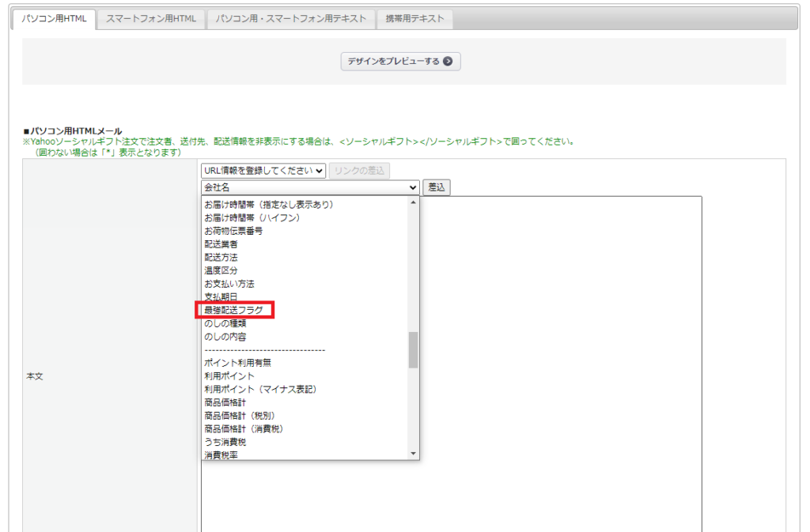
Task: Choose 商品価格計（消費税） option
Action: tap(305, 428)
